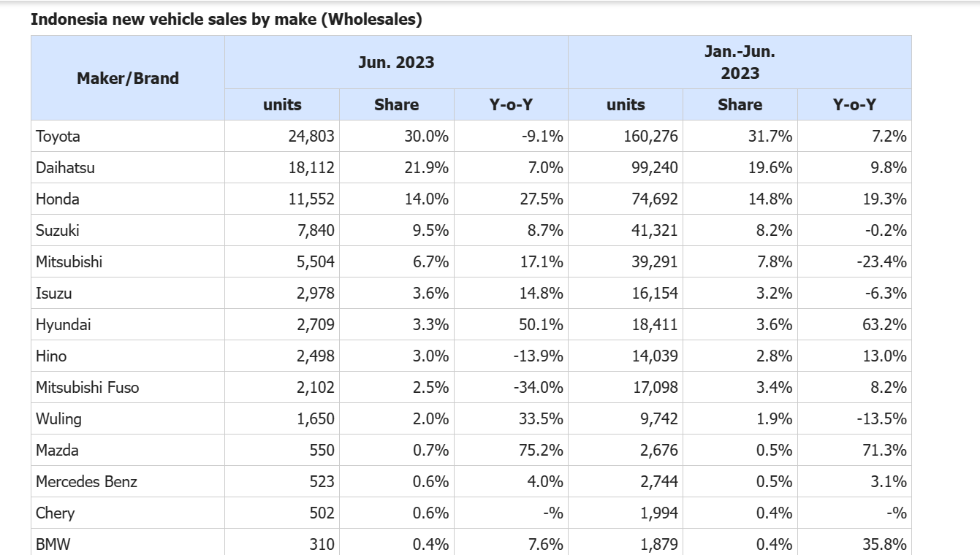Click the Mercedes Benz row label
Image resolution: width=980 pixels, height=555 pixels.
(87, 482)
